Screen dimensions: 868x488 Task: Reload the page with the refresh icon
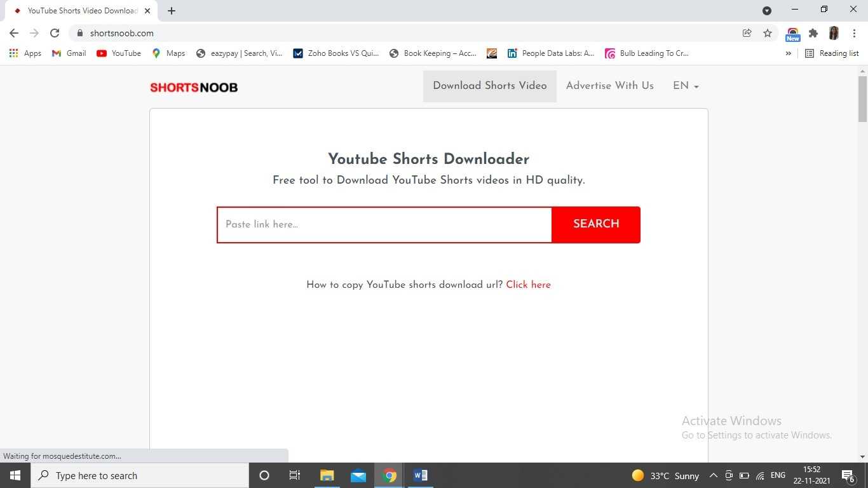click(55, 33)
